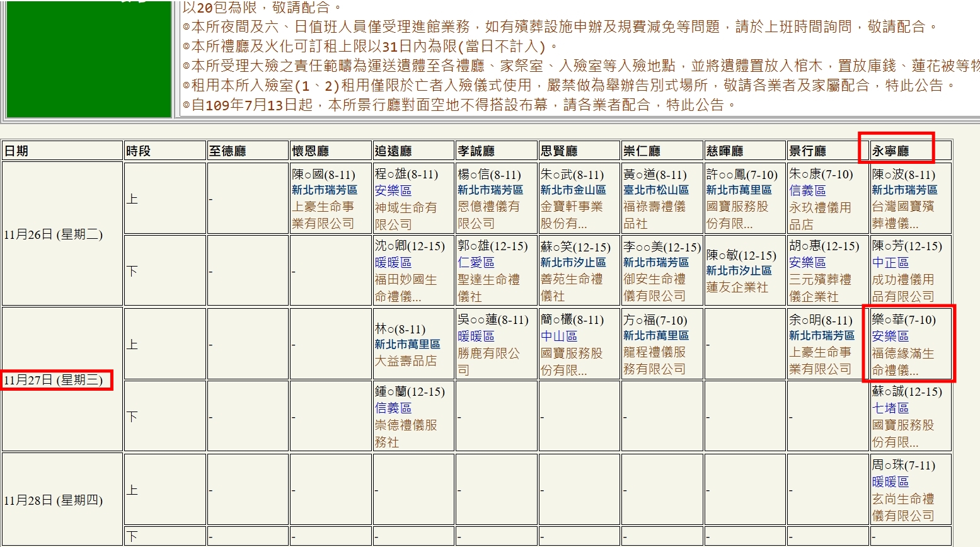Screen dimensions: 980x547
Task: Follow the 臺北市松山區 link
Action: tap(656, 190)
